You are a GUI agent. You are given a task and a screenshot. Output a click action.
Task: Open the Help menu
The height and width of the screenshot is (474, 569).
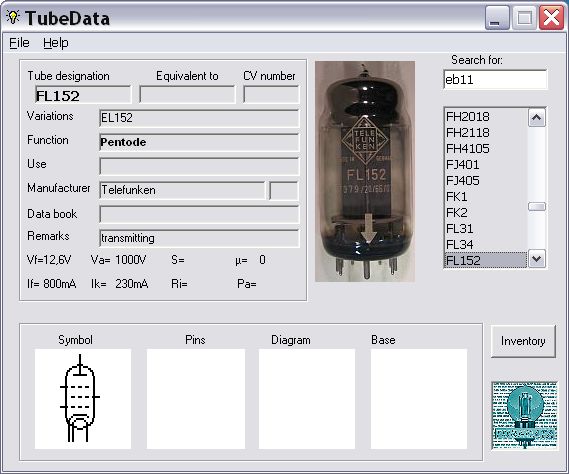pyautogui.click(x=56, y=43)
